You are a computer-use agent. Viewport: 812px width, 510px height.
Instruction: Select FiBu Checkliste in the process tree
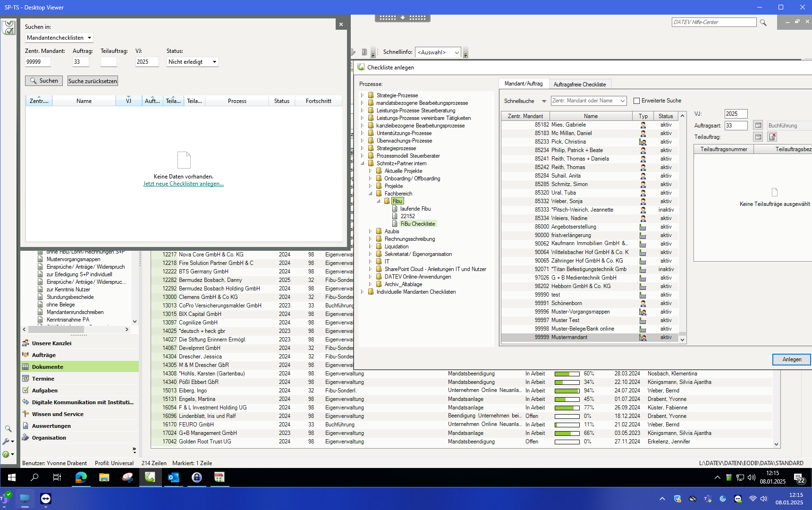tap(417, 224)
